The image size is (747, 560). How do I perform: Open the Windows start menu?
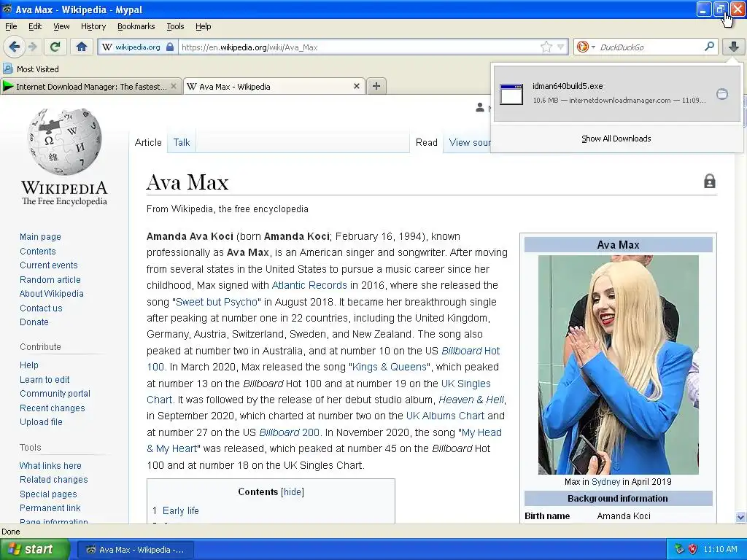(x=34, y=550)
